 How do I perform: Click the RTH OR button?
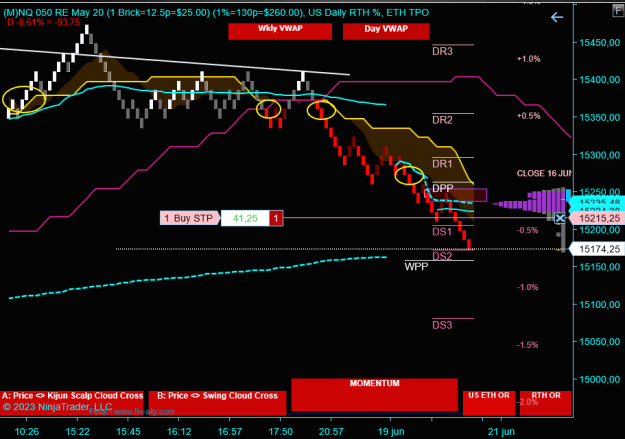(546, 403)
